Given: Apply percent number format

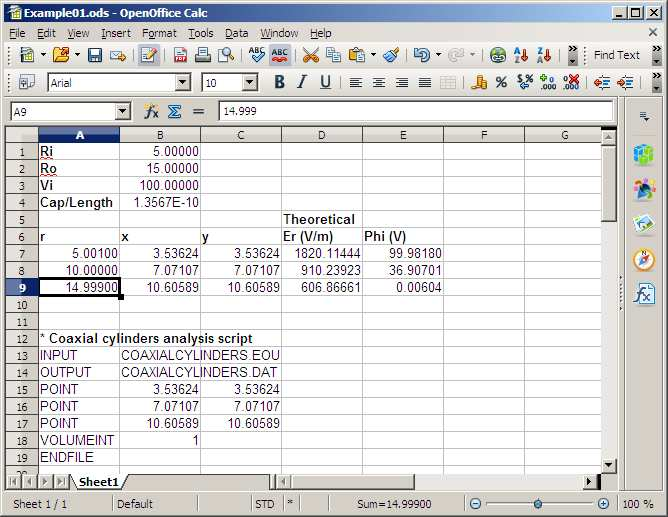Looking at the screenshot, I should 501,83.
